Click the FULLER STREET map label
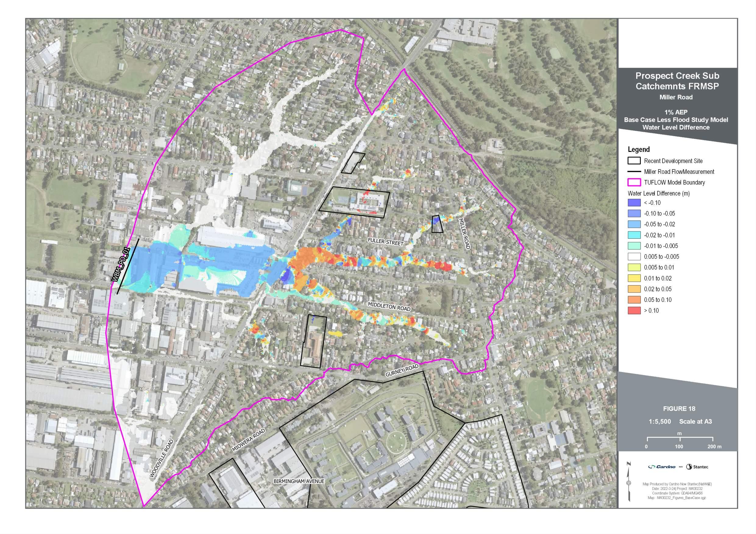Screen dimensions: 756x534 tap(385, 242)
